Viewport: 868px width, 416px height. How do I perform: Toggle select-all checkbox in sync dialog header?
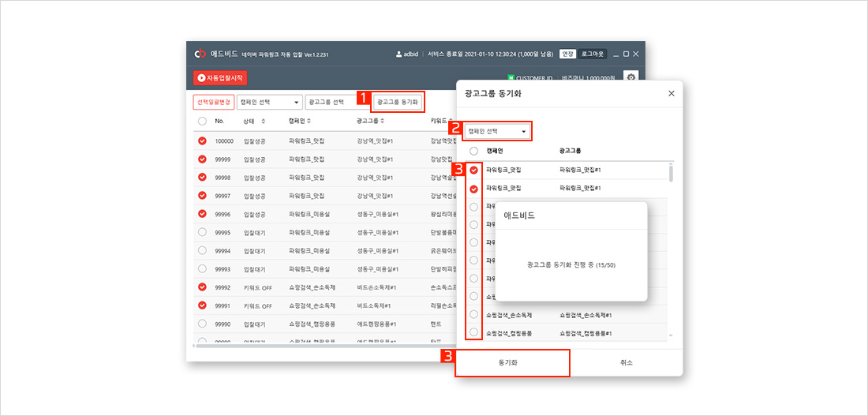474,151
